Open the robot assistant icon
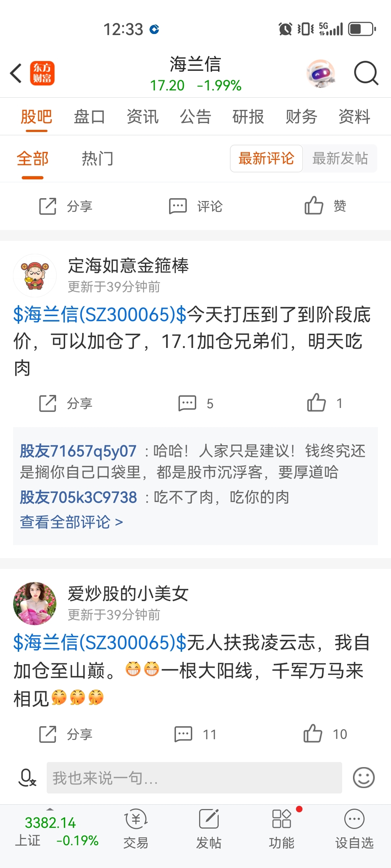This screenshot has height=868, width=391. tap(321, 73)
